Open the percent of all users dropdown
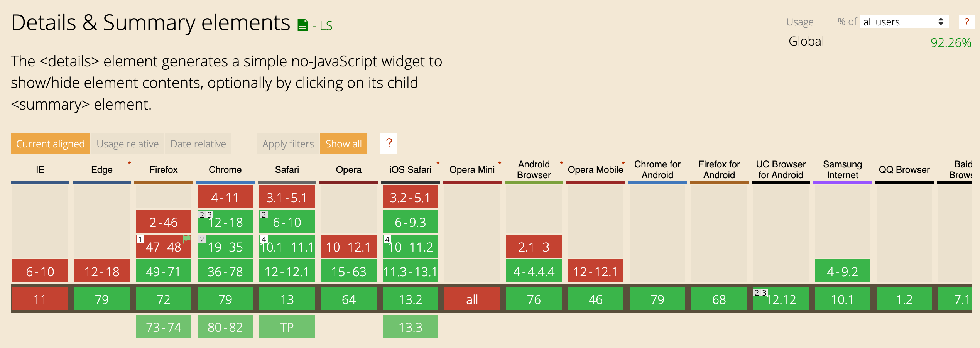 [903, 22]
